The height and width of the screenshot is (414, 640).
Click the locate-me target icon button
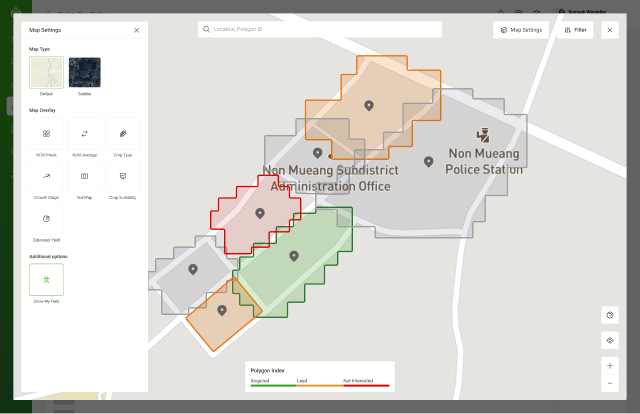pyautogui.click(x=610, y=340)
